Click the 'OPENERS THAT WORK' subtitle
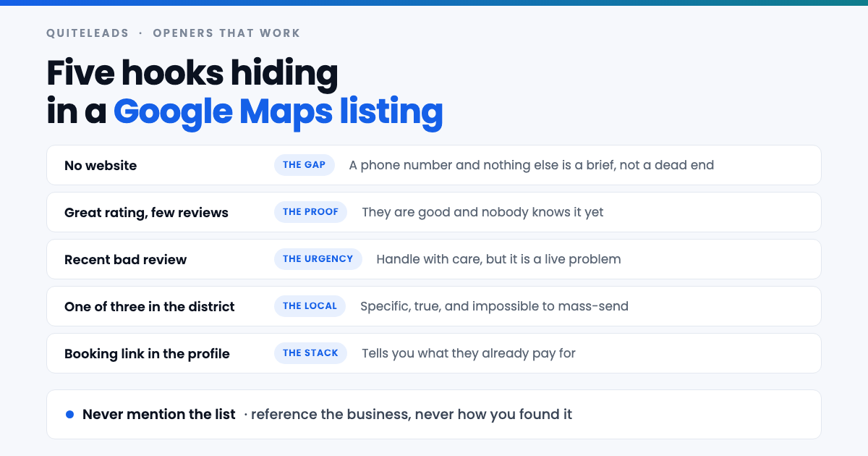Image resolution: width=868 pixels, height=456 pixels. [x=226, y=33]
